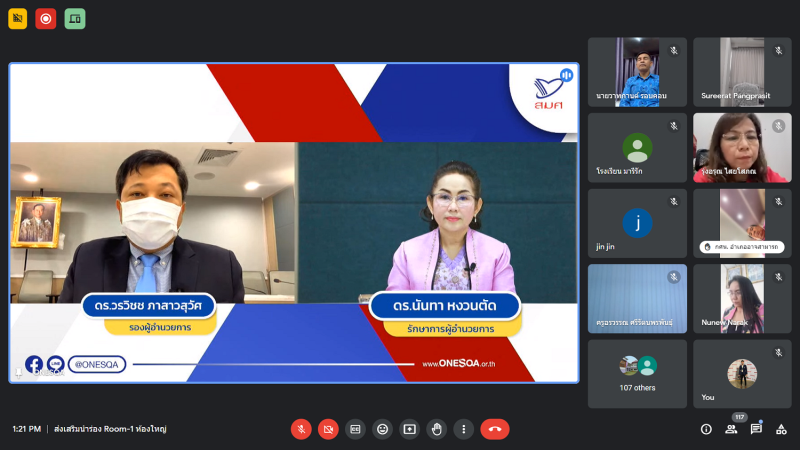Click the green devices icon at top

75,18
